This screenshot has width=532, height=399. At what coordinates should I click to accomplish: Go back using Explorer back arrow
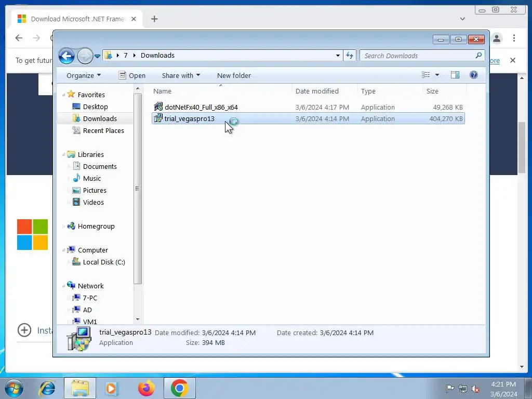pyautogui.click(x=66, y=56)
